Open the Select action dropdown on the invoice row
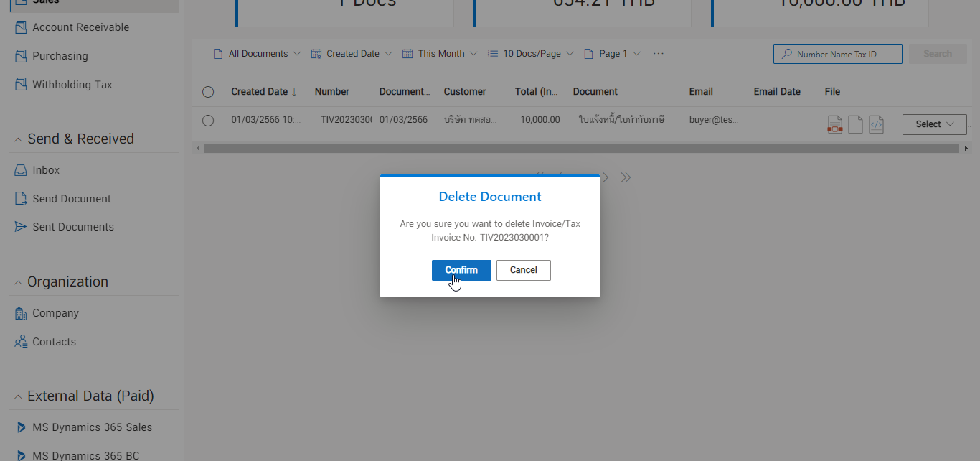The width and height of the screenshot is (980, 461). pyautogui.click(x=934, y=124)
